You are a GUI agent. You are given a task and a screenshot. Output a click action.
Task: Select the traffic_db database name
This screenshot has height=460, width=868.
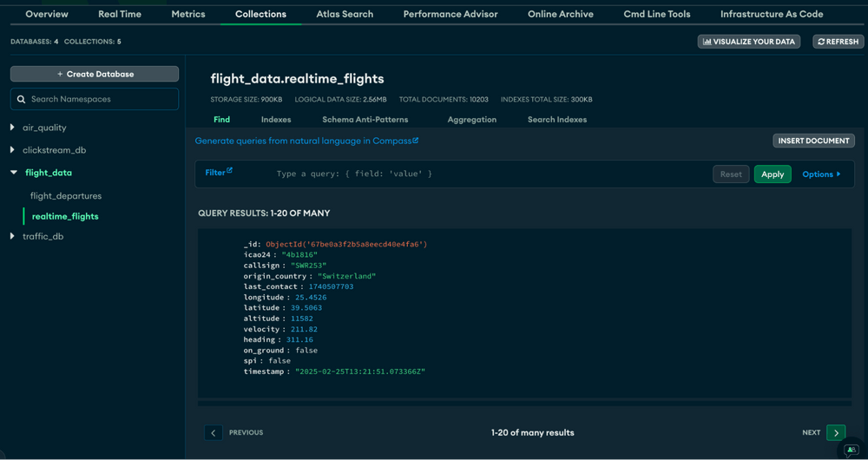coord(43,236)
